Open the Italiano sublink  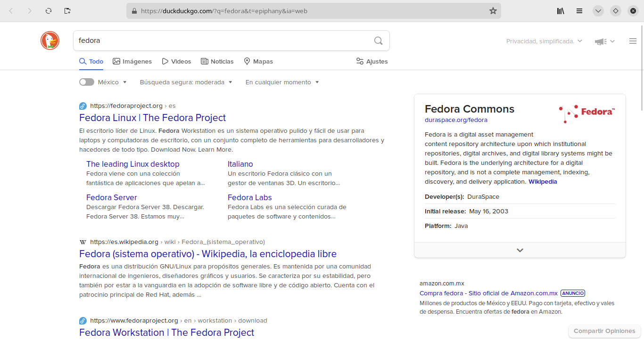pyautogui.click(x=240, y=164)
